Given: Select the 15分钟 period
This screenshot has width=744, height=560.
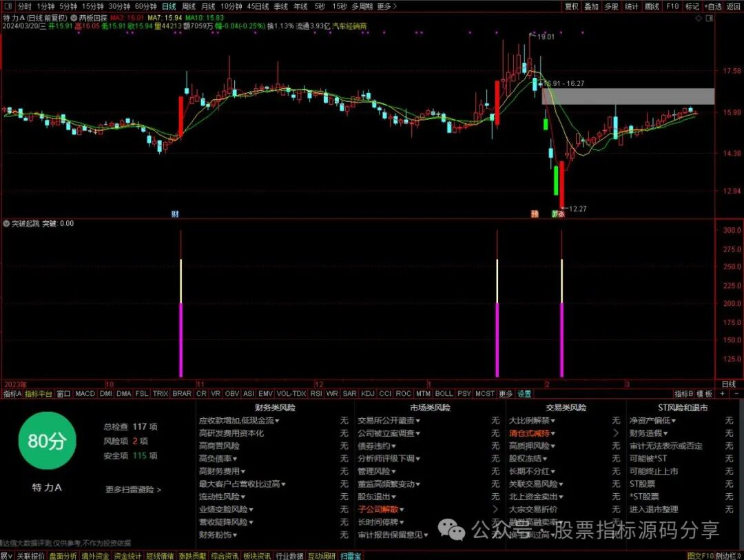Looking at the screenshot, I should [92, 6].
